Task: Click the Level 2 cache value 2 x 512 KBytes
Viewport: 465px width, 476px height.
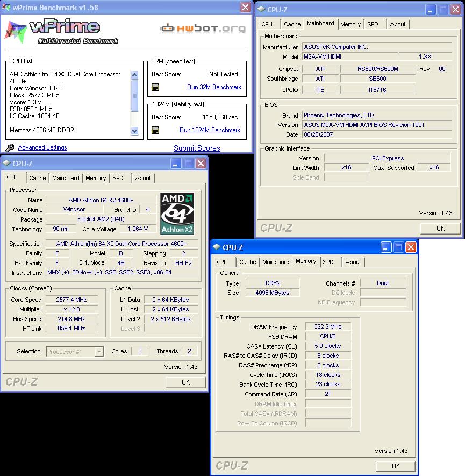Action: (x=171, y=319)
